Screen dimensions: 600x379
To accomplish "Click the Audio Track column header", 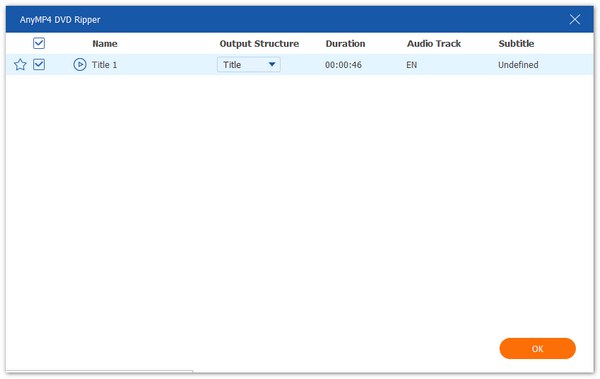I will (434, 44).
